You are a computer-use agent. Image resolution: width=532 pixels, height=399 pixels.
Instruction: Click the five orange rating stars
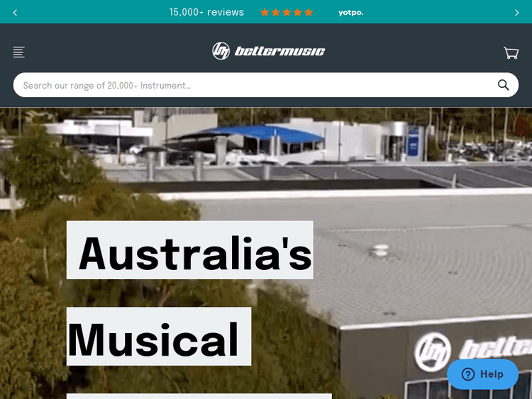pyautogui.click(x=287, y=12)
